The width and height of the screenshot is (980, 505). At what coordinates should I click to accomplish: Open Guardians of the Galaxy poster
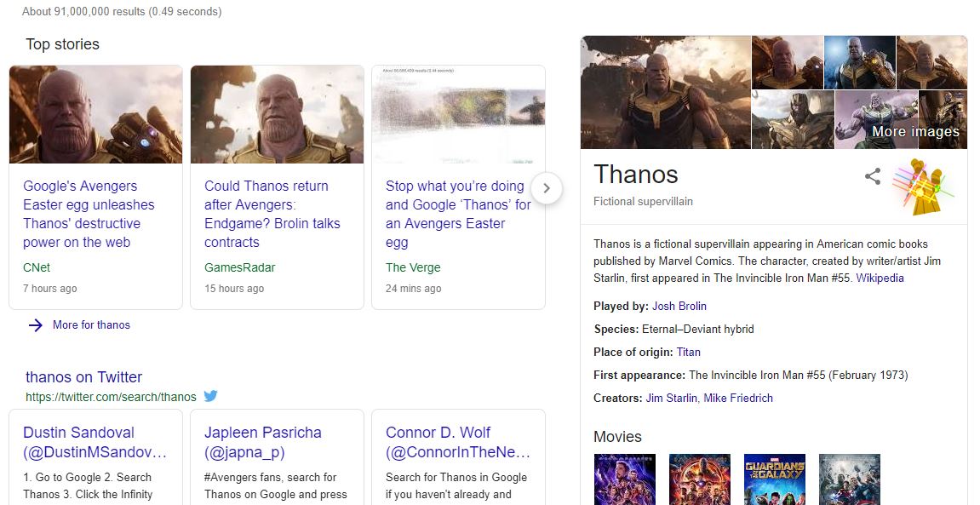(x=774, y=479)
